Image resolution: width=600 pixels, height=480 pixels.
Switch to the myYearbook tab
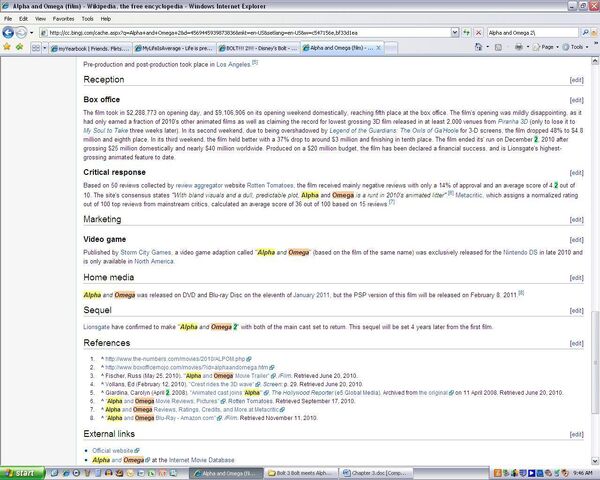pyautogui.click(x=90, y=48)
